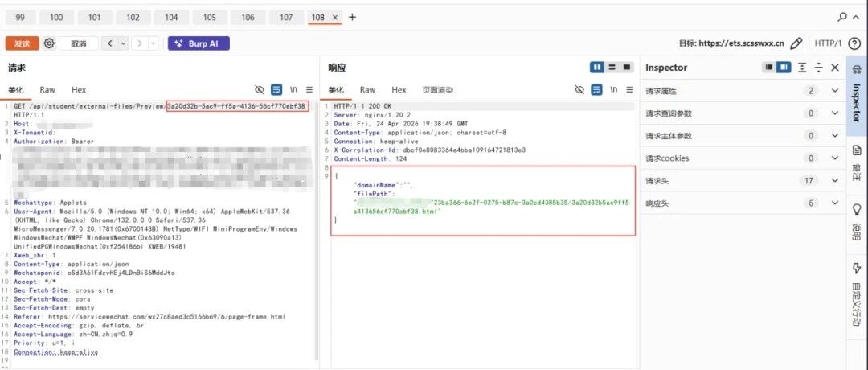The height and width of the screenshot is (370, 868).
Task: Click the orange 发送 send button
Action: 23,43
